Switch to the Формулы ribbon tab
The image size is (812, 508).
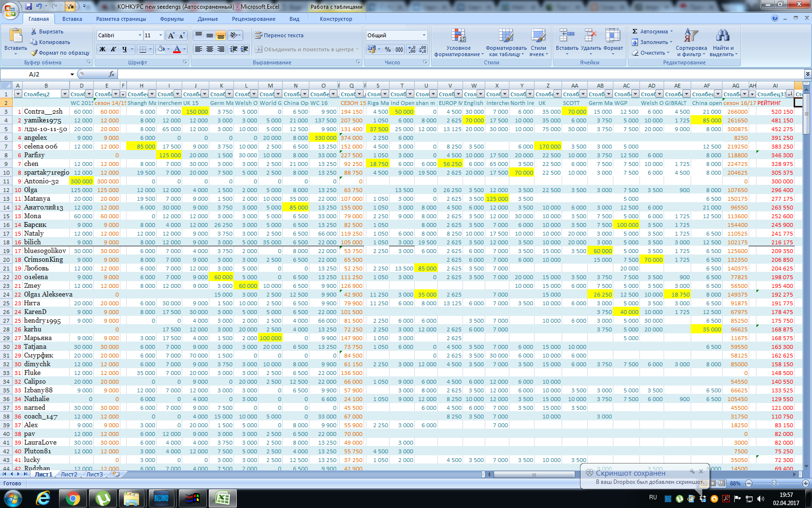[x=172, y=19]
